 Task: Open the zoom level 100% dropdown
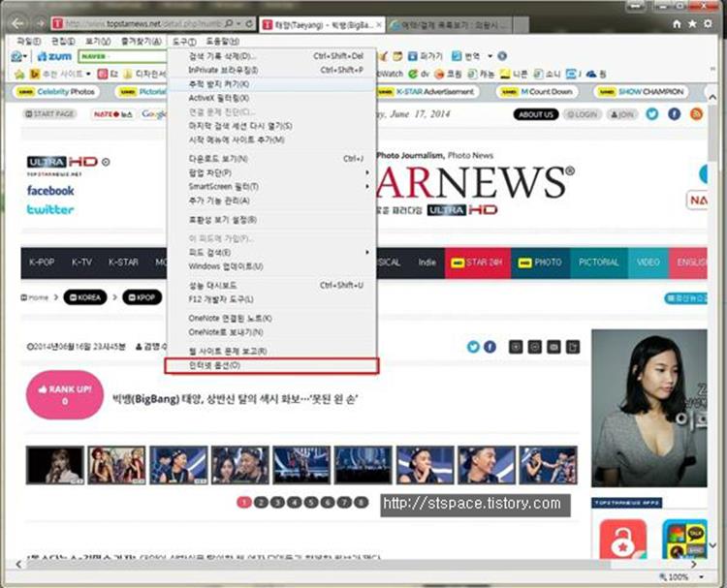[702, 577]
